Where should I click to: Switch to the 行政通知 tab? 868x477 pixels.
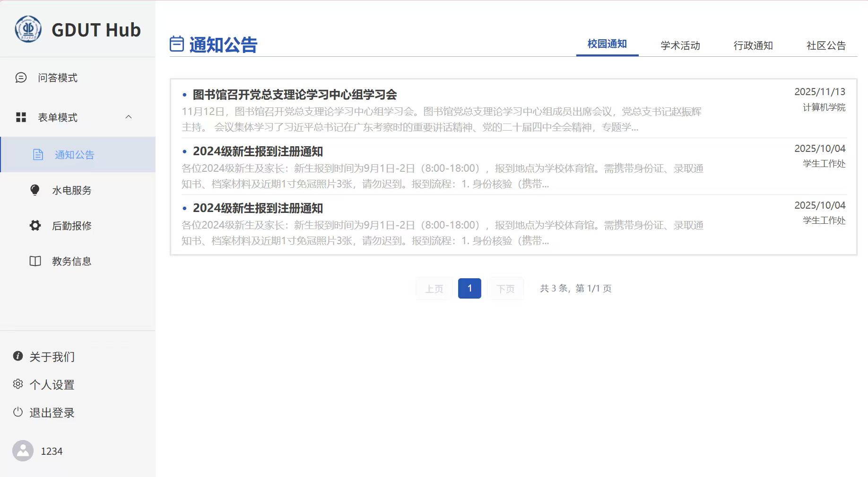(753, 45)
